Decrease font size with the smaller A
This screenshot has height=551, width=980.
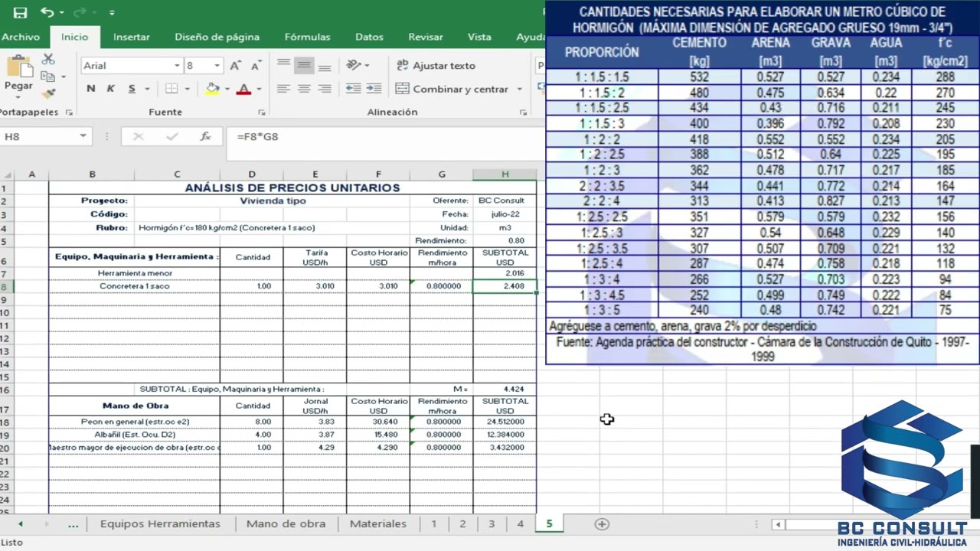coord(256,66)
